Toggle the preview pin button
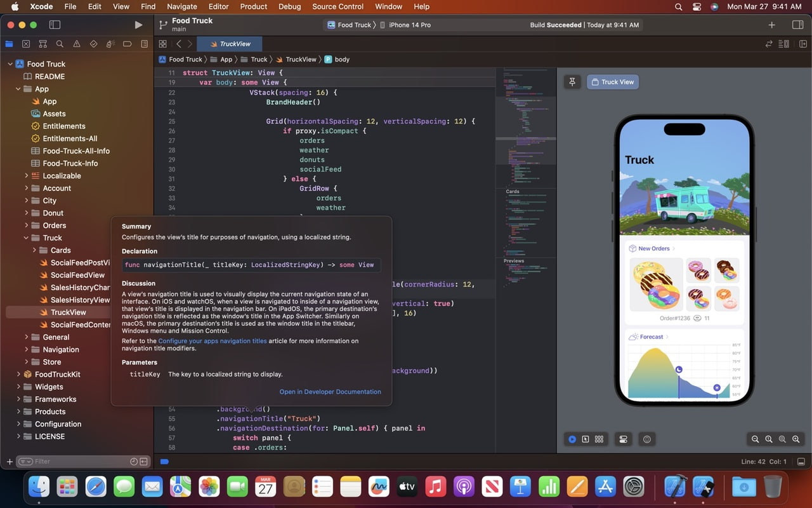812x508 pixels. 572,81
